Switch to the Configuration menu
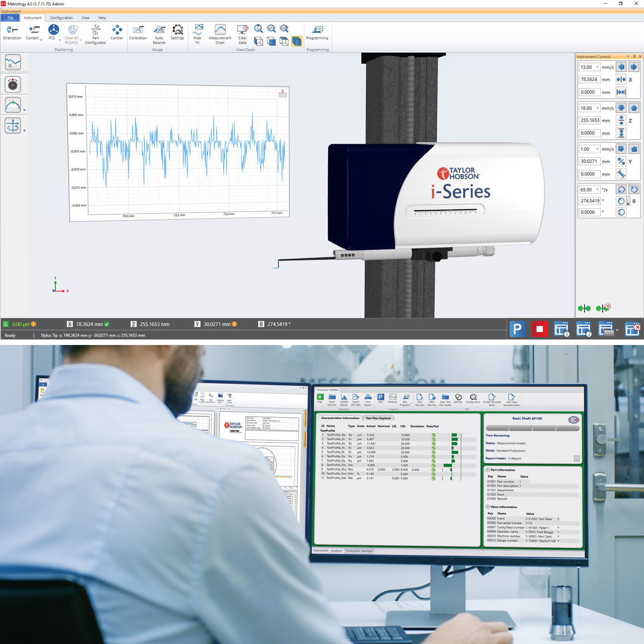Screen dimensions: 644x644 pyautogui.click(x=61, y=17)
